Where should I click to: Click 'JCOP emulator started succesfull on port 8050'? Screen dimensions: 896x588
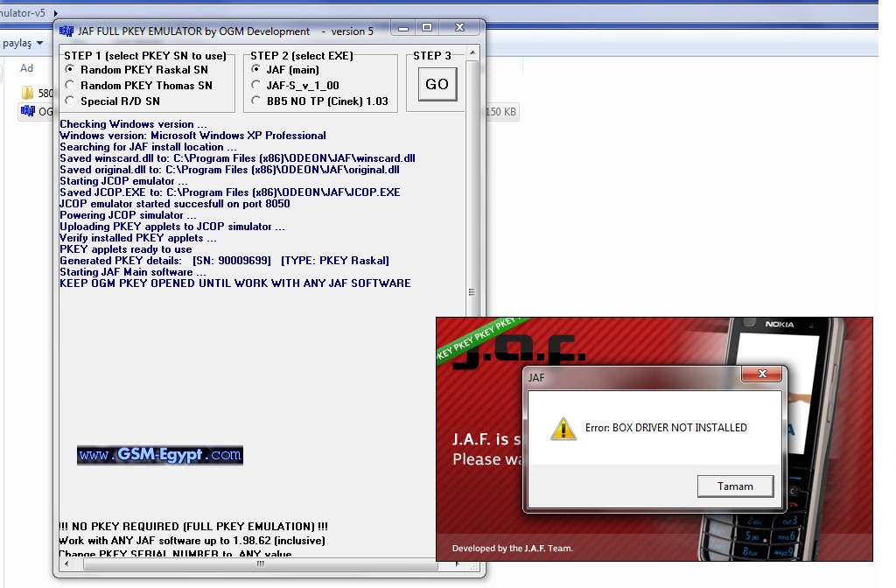(x=174, y=204)
